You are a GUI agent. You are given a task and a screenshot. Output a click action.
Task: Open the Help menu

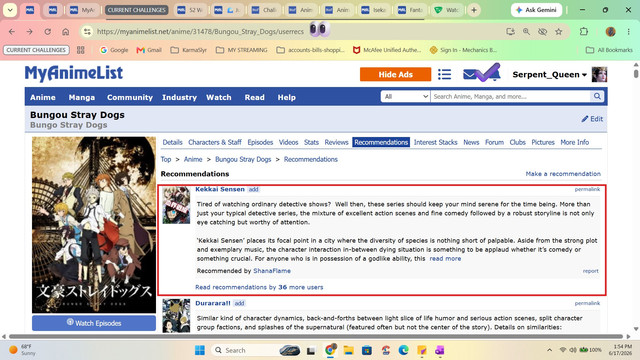287,97
